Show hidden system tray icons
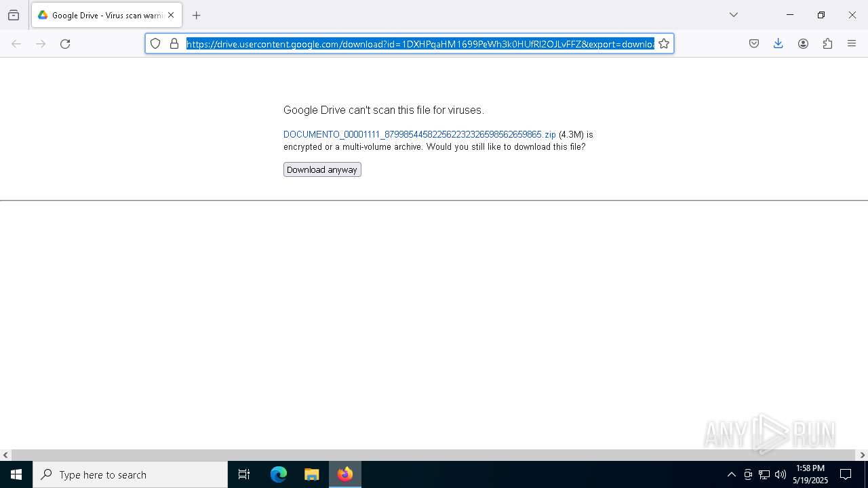Viewport: 868px width, 488px height. pos(731,474)
